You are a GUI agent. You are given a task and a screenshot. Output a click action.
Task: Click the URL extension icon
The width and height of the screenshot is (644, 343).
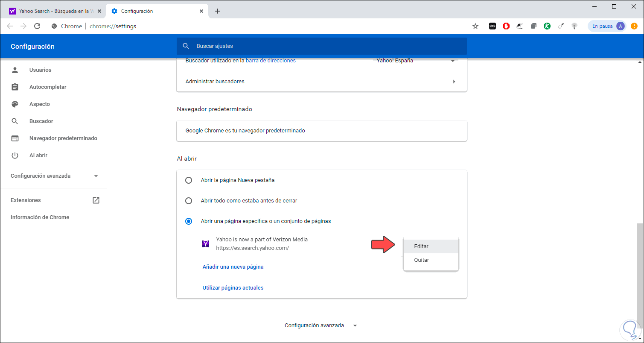(x=492, y=26)
